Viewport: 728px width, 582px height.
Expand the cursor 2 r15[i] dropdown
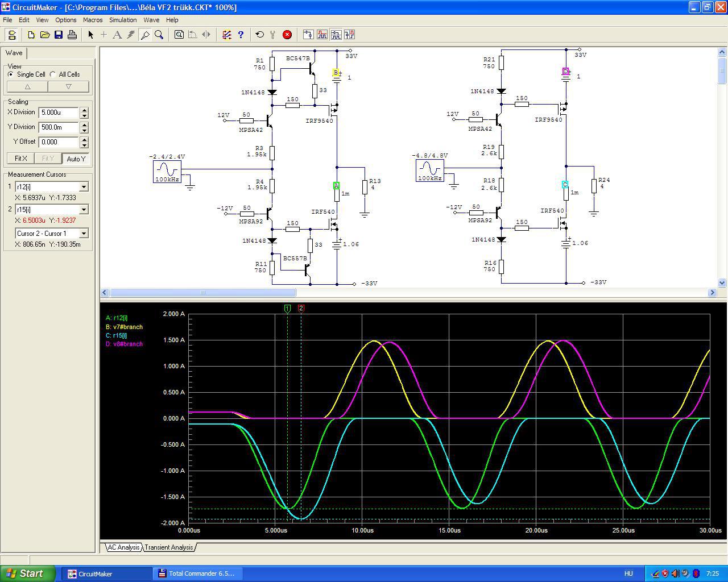(84, 210)
